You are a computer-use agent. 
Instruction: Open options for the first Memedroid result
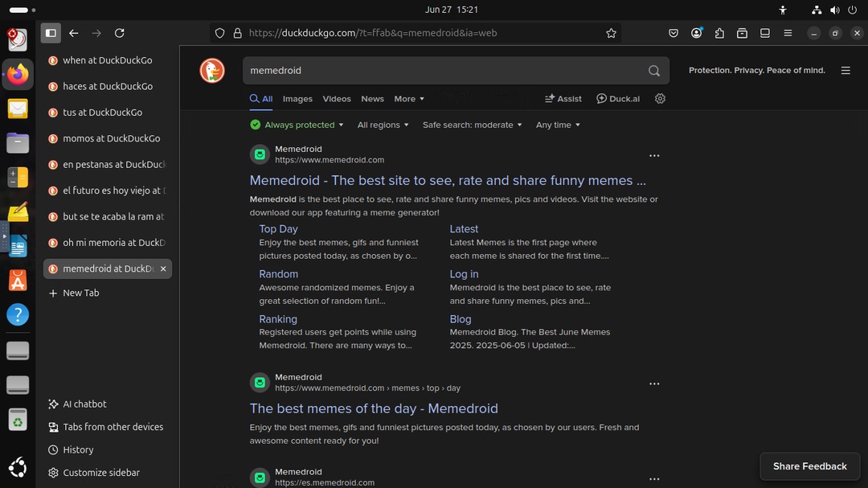tap(654, 156)
